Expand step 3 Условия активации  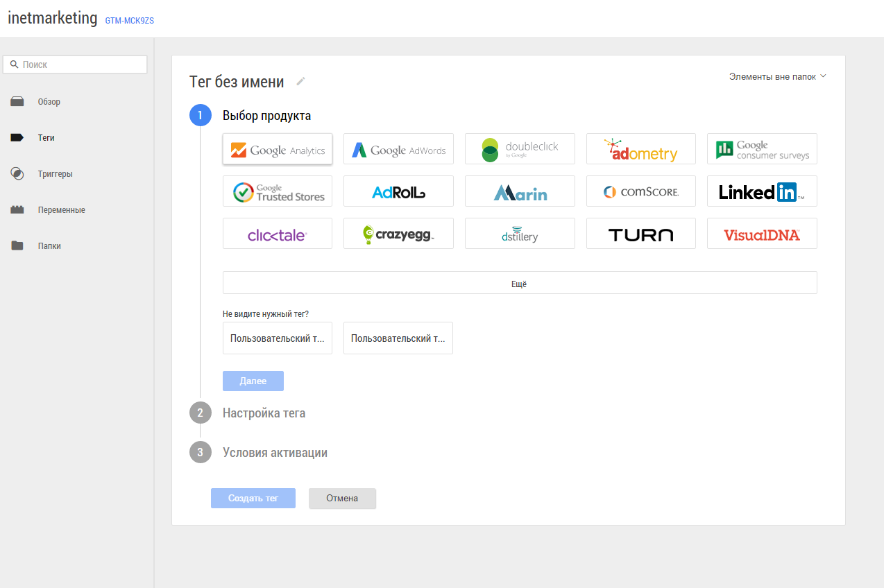coord(275,453)
